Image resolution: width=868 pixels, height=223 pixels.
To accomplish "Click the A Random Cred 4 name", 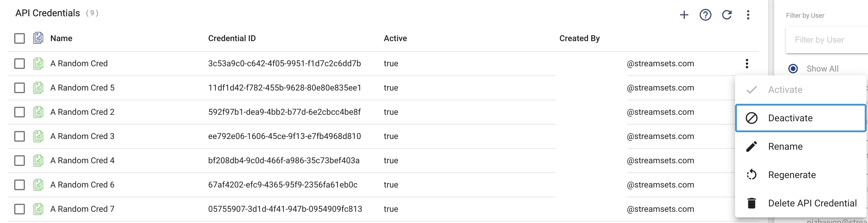I will click(x=82, y=161).
